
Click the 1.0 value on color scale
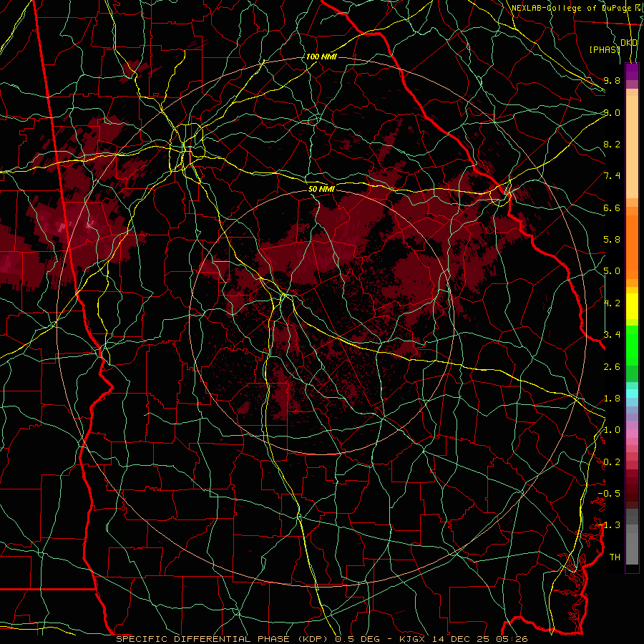click(x=612, y=430)
